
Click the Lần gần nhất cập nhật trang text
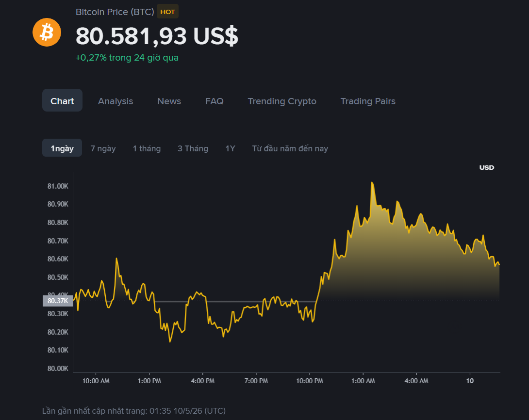[134, 411]
